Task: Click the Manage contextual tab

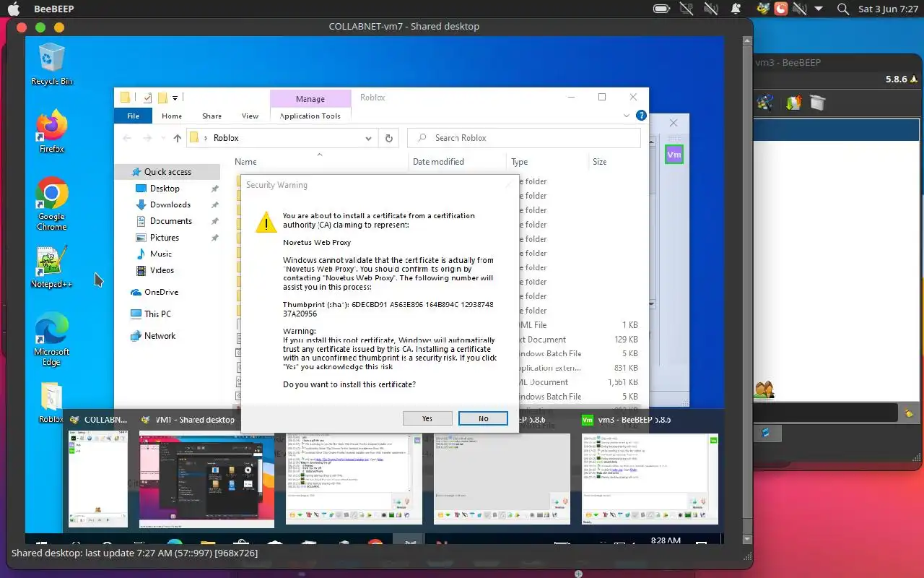Action: point(310,99)
